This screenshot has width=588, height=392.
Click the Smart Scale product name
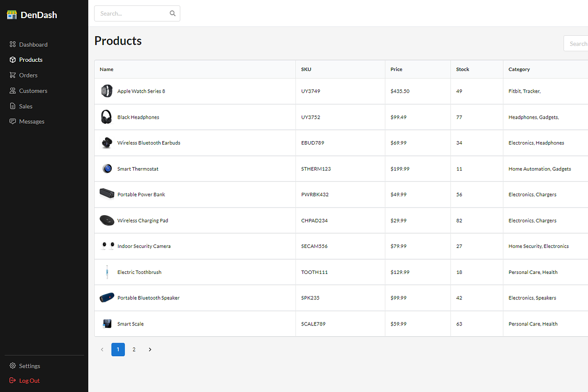click(130, 324)
